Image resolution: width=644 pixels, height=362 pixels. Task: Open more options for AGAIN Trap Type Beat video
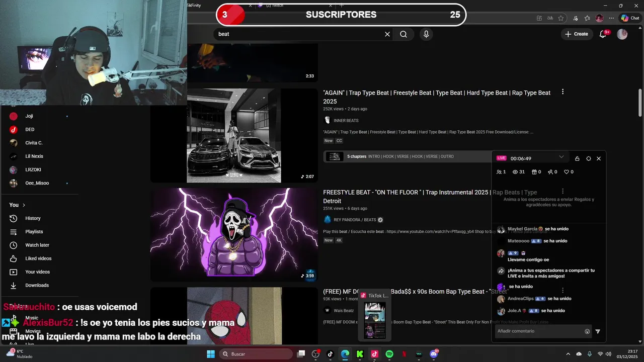pyautogui.click(x=562, y=92)
